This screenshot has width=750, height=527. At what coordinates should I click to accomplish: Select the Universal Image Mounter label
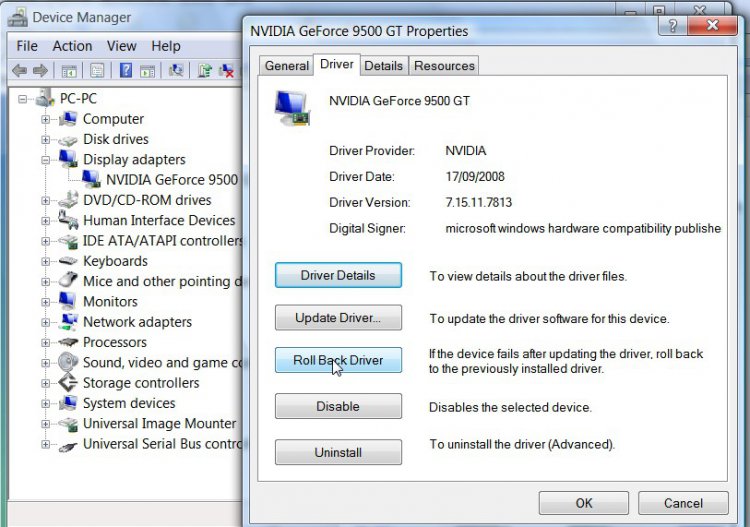pyautogui.click(x=160, y=423)
